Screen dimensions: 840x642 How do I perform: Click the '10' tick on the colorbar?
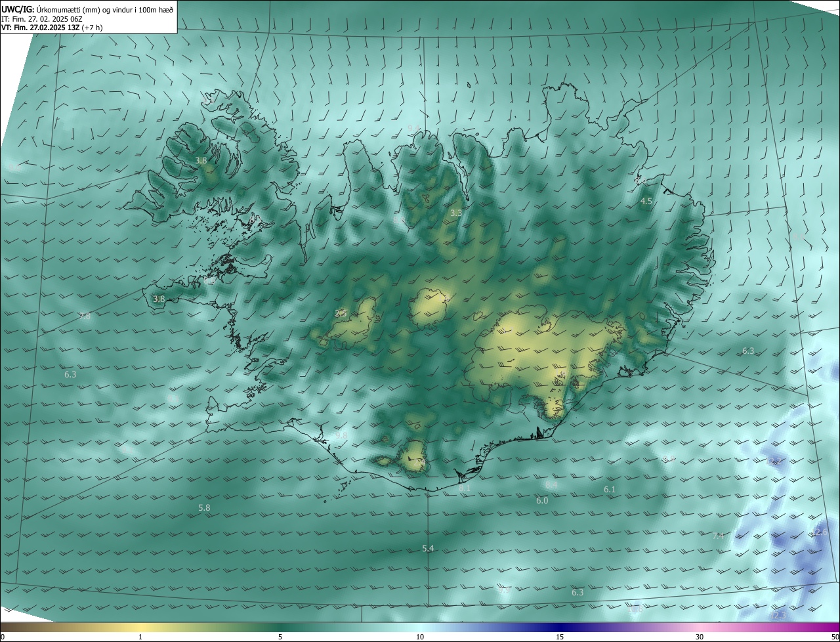click(420, 637)
